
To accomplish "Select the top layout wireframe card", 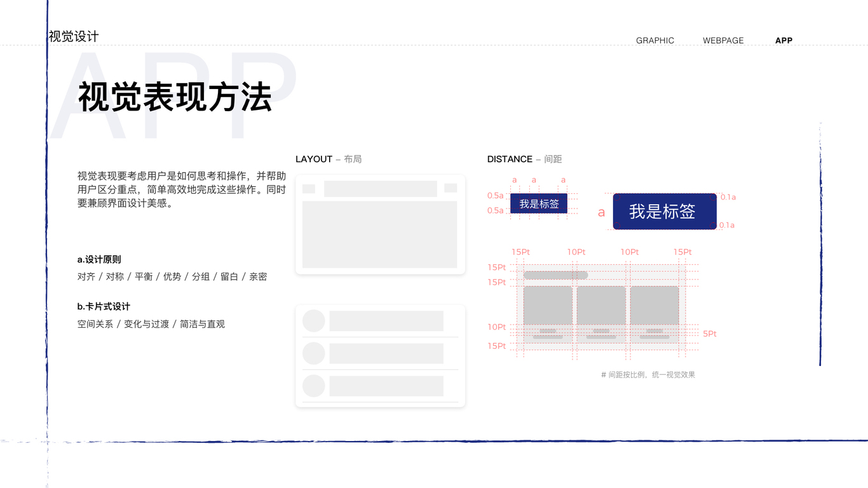I will [380, 224].
